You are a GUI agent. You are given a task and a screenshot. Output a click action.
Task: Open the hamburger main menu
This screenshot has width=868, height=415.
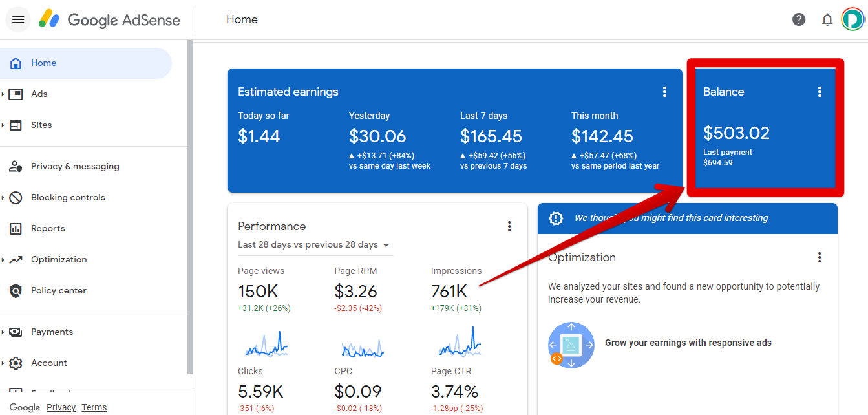point(18,19)
